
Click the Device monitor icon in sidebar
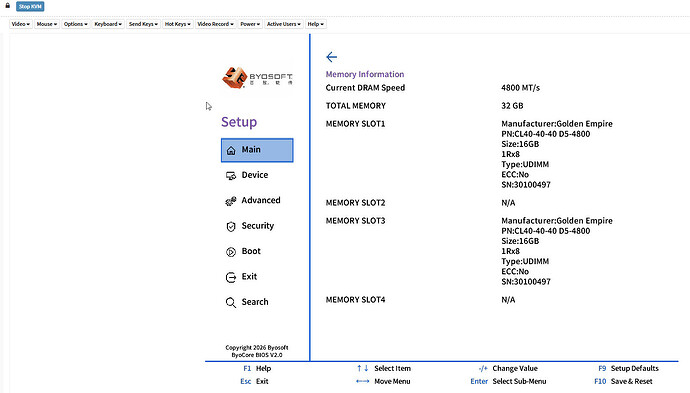coord(231,176)
